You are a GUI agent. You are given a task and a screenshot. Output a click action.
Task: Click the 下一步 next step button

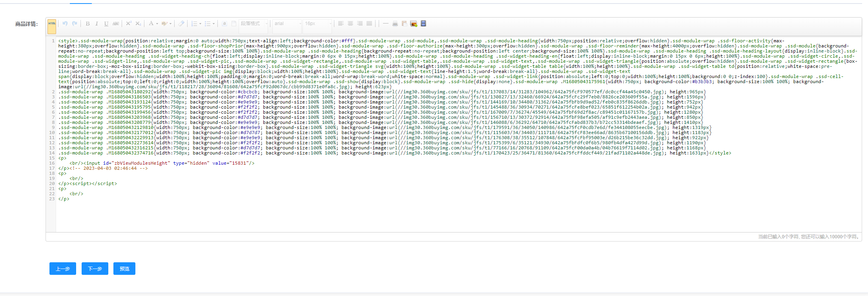[95, 269]
